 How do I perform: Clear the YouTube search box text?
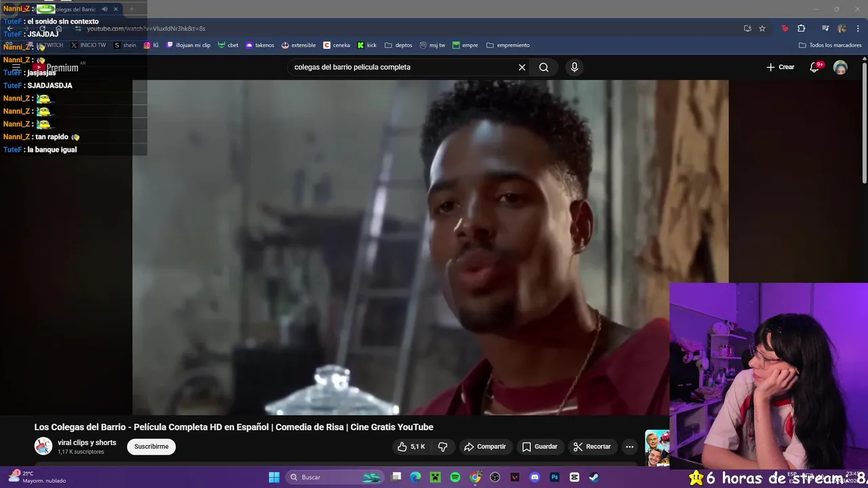pyautogui.click(x=521, y=67)
